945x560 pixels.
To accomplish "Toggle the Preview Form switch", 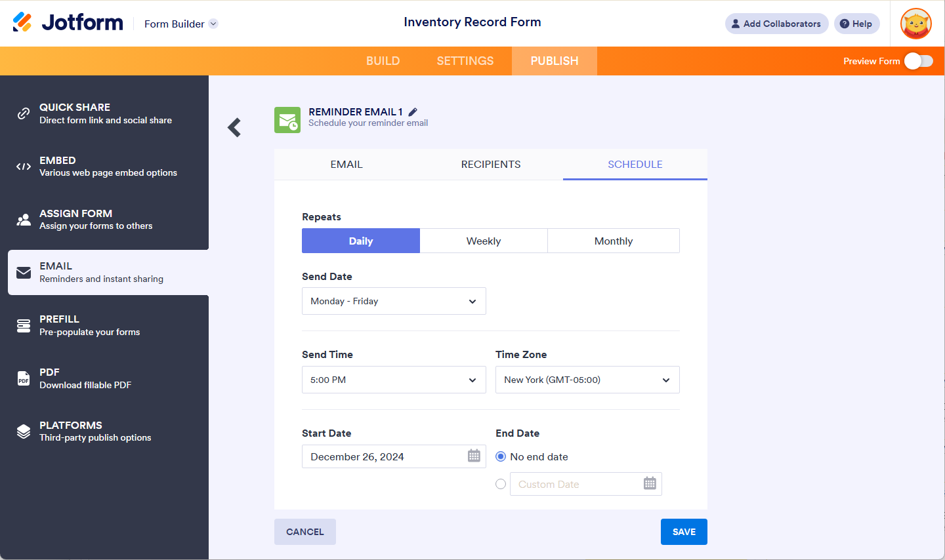I will pos(918,61).
